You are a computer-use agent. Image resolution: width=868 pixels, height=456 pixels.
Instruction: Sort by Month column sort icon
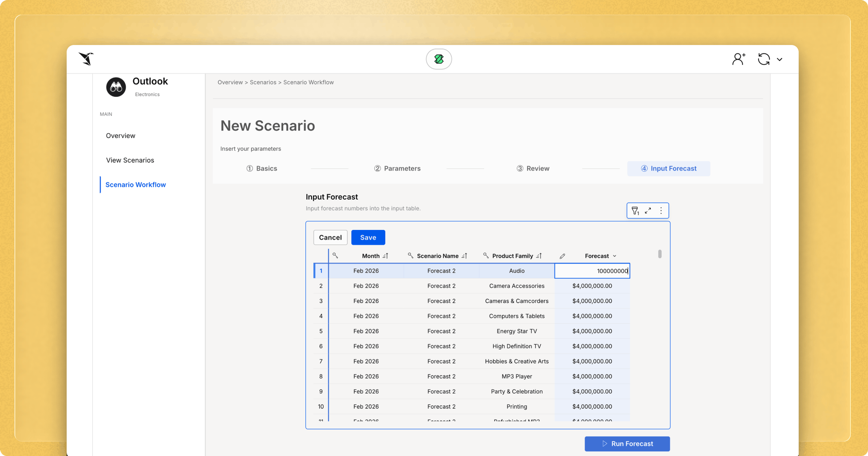click(x=385, y=256)
